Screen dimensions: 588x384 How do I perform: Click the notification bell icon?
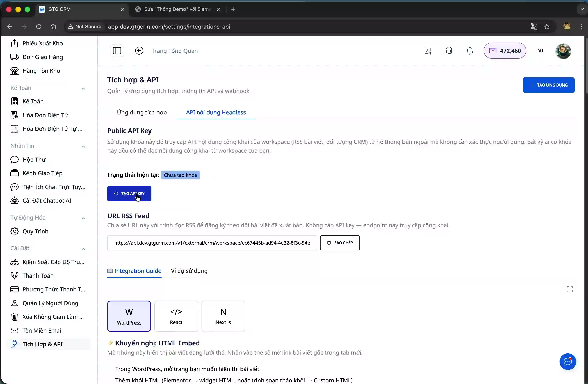pos(469,50)
